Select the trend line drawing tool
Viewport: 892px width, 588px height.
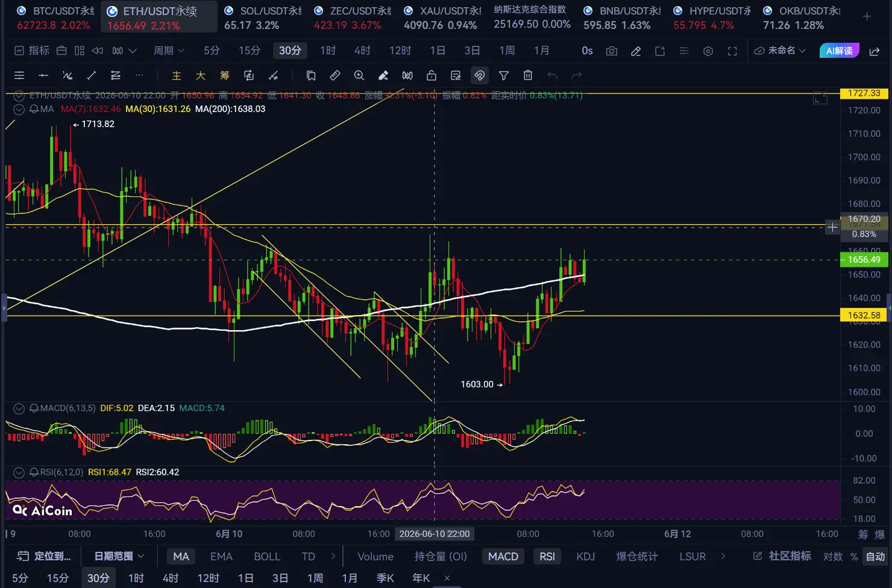[92, 75]
